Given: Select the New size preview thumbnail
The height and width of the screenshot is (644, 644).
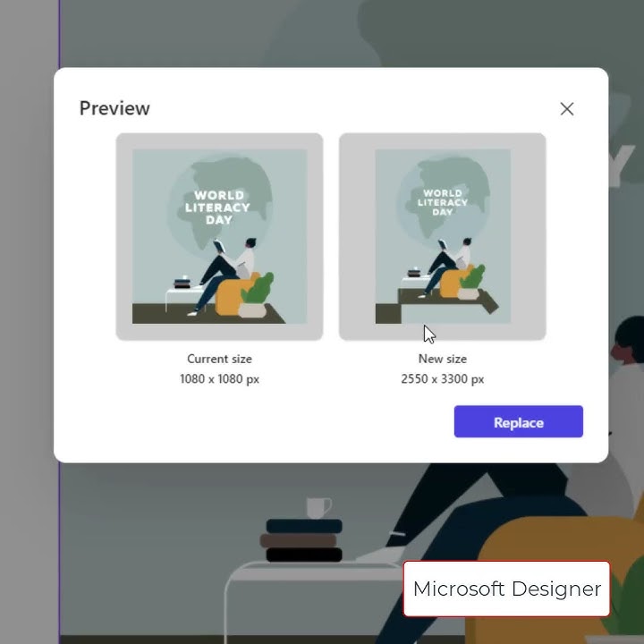Looking at the screenshot, I should (443, 236).
